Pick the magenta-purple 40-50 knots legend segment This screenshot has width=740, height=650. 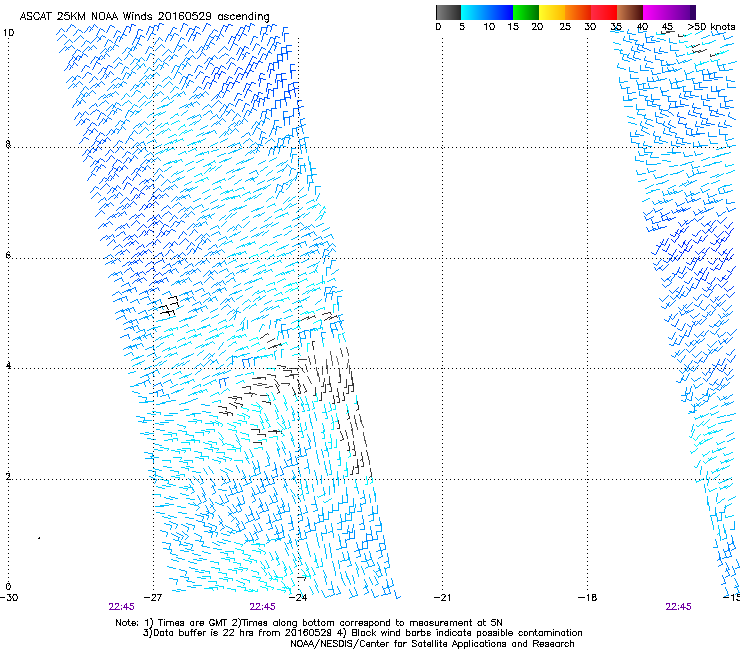[669, 12]
